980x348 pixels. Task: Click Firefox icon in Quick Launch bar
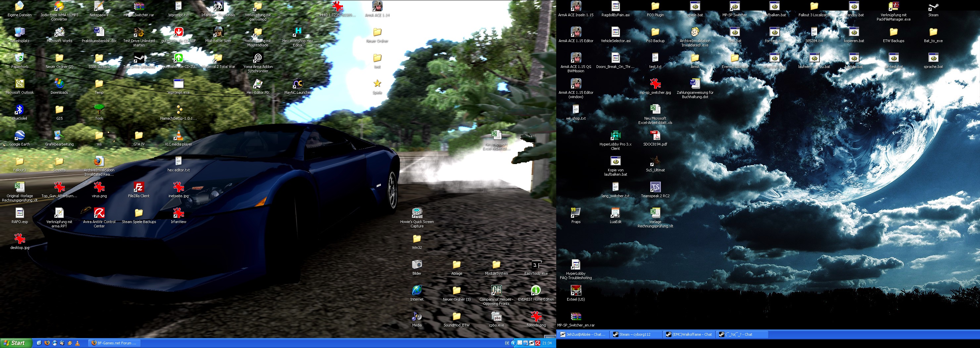tap(47, 343)
